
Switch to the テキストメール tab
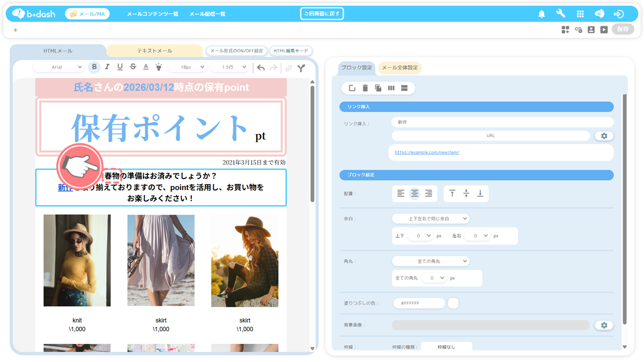(x=154, y=51)
